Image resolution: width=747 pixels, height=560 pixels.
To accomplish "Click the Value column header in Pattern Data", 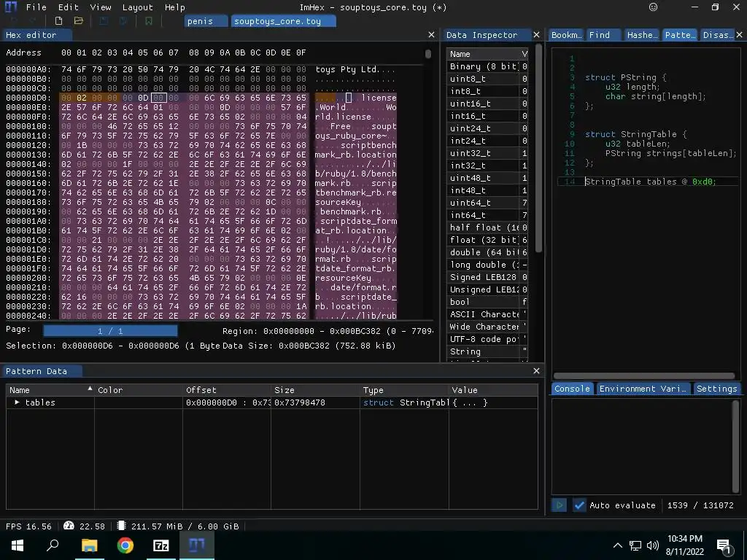I will pos(493,389).
